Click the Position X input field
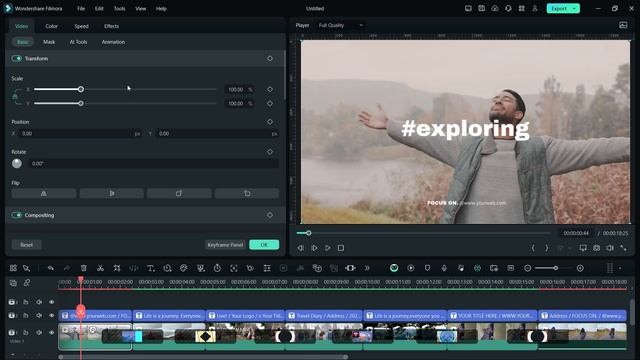Viewport: 640px width, 360px height. tap(80, 133)
